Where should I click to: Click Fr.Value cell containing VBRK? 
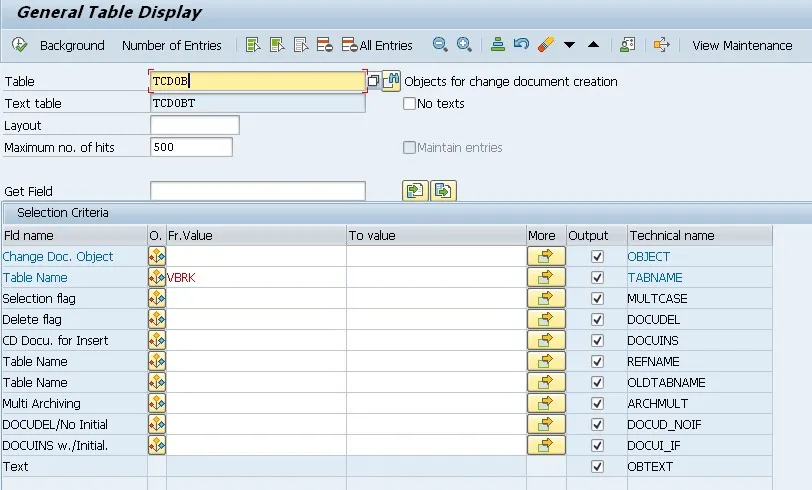tap(256, 278)
